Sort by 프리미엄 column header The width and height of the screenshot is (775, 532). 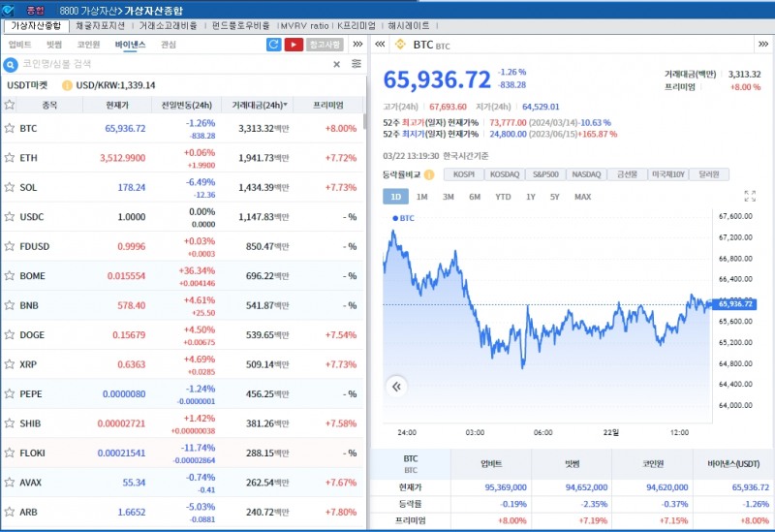tap(328, 105)
